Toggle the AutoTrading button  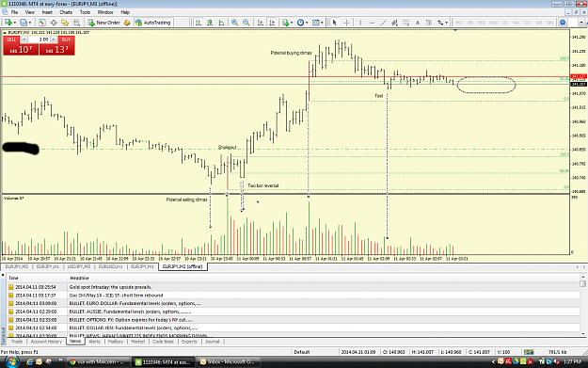(x=153, y=23)
